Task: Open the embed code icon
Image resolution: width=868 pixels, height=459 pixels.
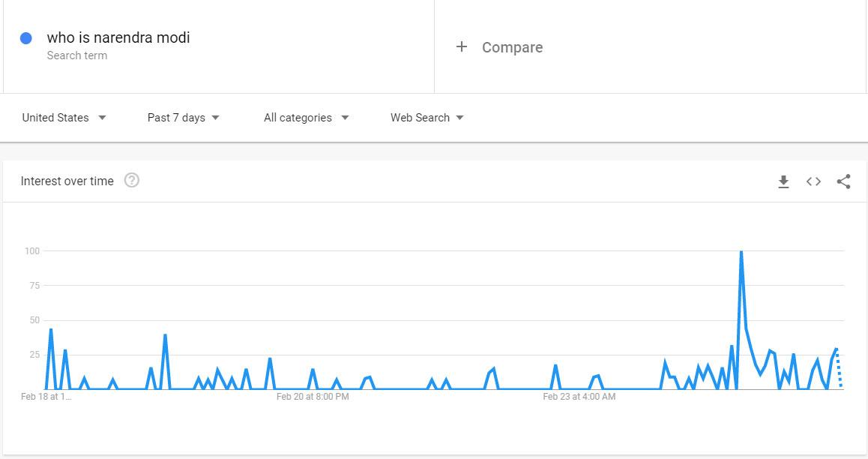Action: [x=813, y=181]
